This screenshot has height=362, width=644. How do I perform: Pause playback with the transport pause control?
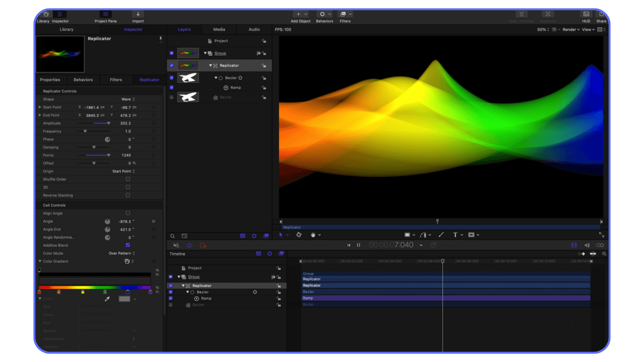point(358,245)
